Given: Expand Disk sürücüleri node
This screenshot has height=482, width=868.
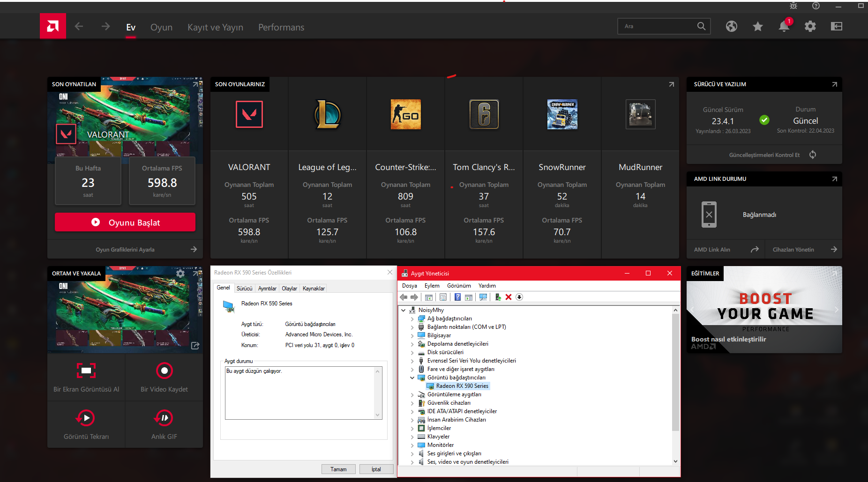Looking at the screenshot, I should (412, 352).
